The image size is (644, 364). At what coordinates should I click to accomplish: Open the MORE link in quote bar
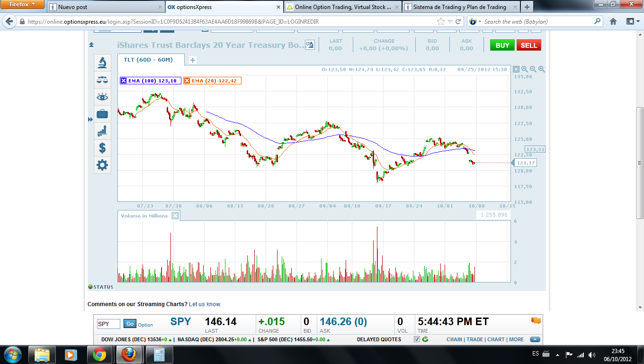coord(516,339)
